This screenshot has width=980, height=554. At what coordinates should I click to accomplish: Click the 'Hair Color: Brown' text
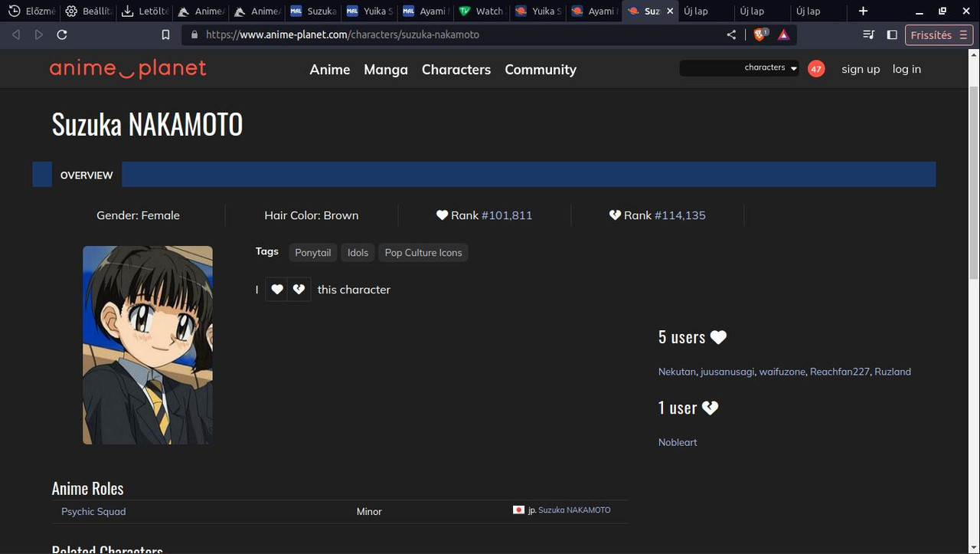pos(312,215)
